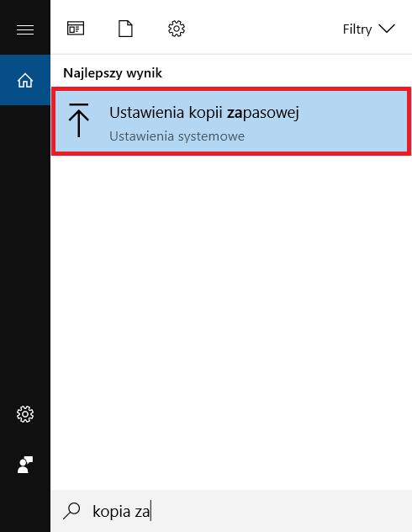Viewport: 412px width, 532px height.
Task: Click the Najlepszy wynik heading
Action: click(113, 73)
